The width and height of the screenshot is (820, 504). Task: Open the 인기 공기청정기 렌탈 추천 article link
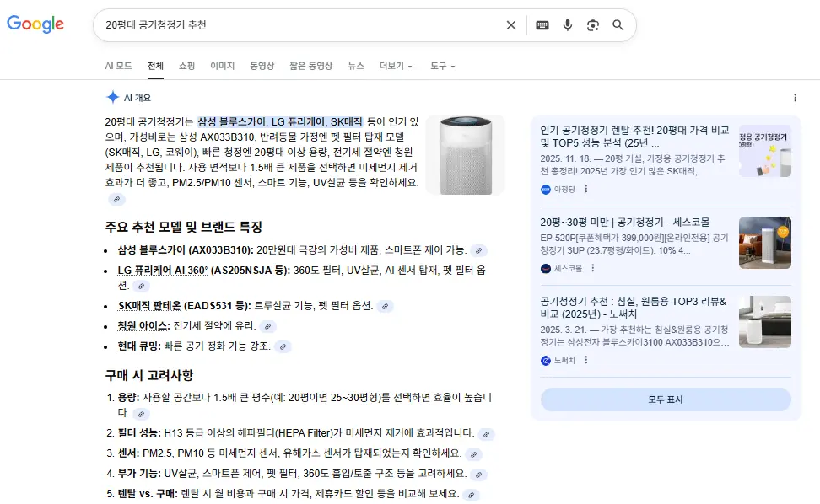(x=634, y=137)
